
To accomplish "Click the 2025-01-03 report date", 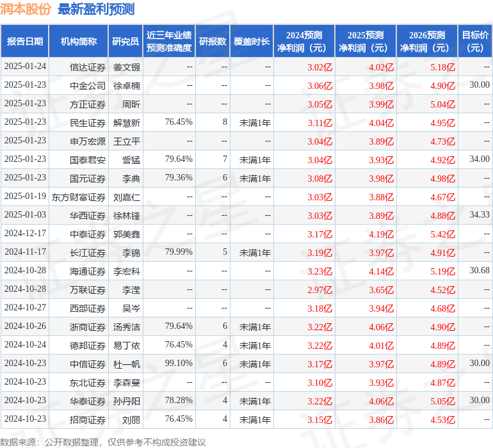I will 25,215.
